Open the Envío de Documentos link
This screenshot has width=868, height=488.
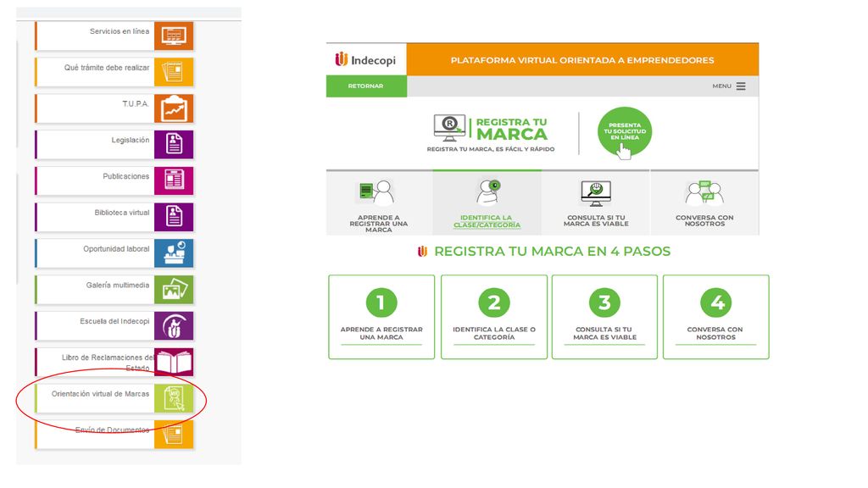(113, 430)
